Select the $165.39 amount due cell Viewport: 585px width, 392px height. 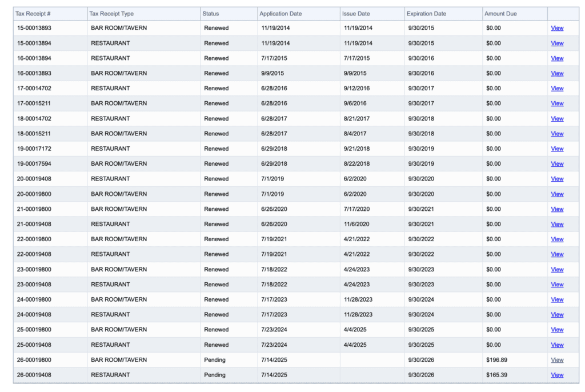496,375
